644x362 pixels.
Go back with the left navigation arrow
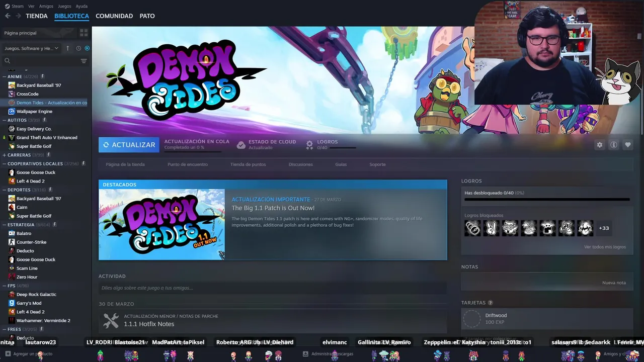[x=8, y=16]
